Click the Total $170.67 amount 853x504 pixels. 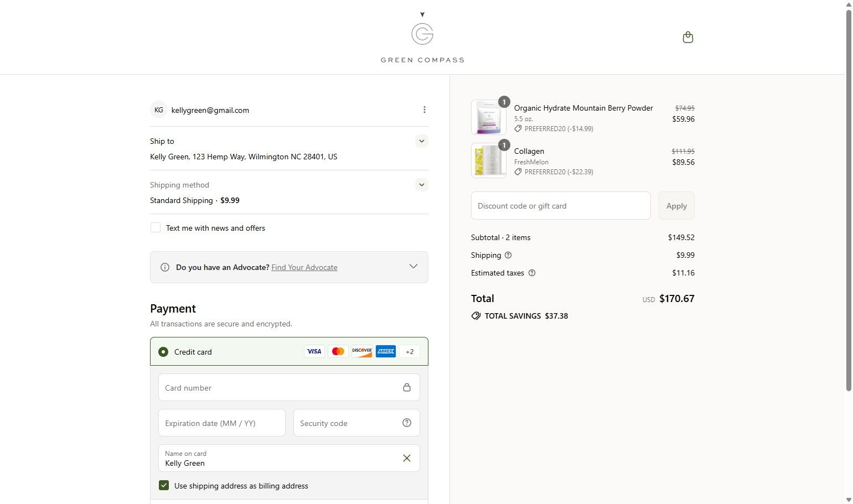click(x=676, y=299)
